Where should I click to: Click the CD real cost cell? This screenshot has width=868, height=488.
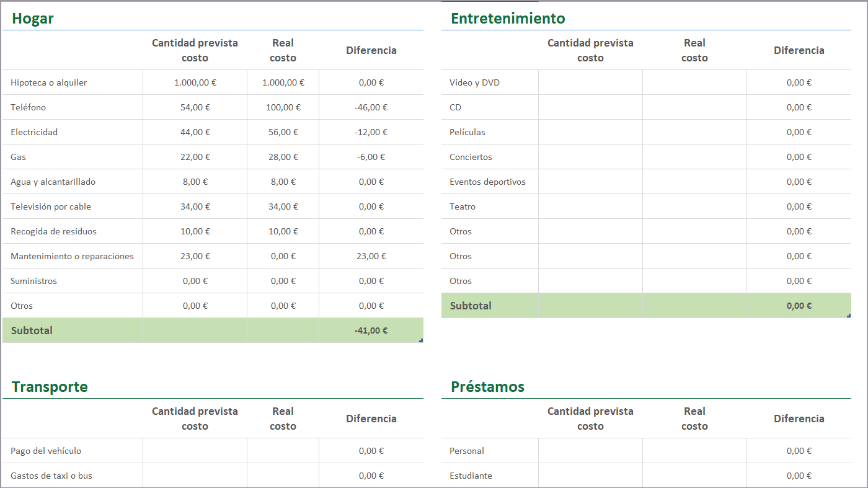pyautogui.click(x=694, y=107)
